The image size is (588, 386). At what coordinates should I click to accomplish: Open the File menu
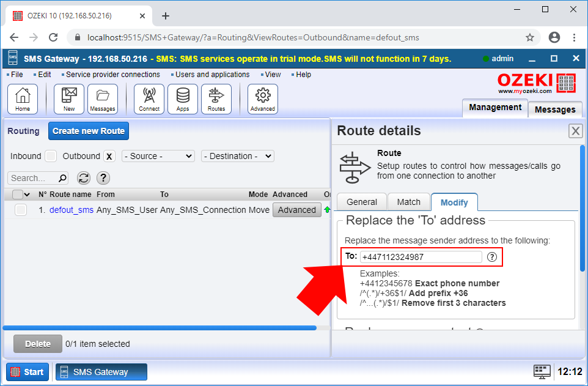point(17,75)
